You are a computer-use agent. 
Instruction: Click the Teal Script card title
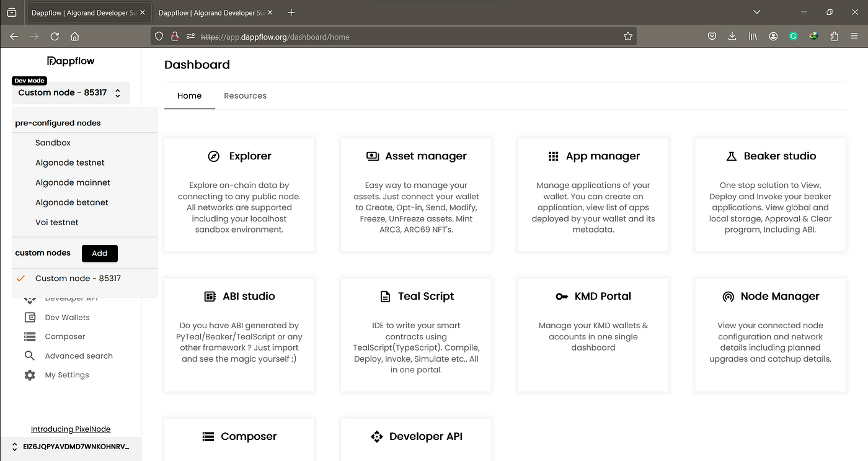(x=426, y=297)
